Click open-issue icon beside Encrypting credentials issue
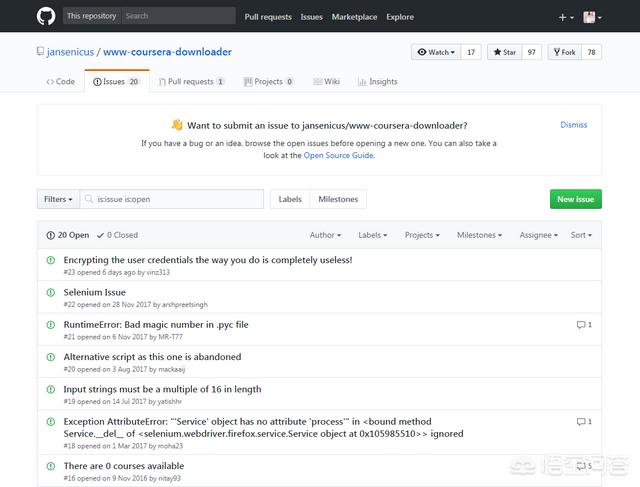Viewport: 640px width, 487px height. coord(51,260)
